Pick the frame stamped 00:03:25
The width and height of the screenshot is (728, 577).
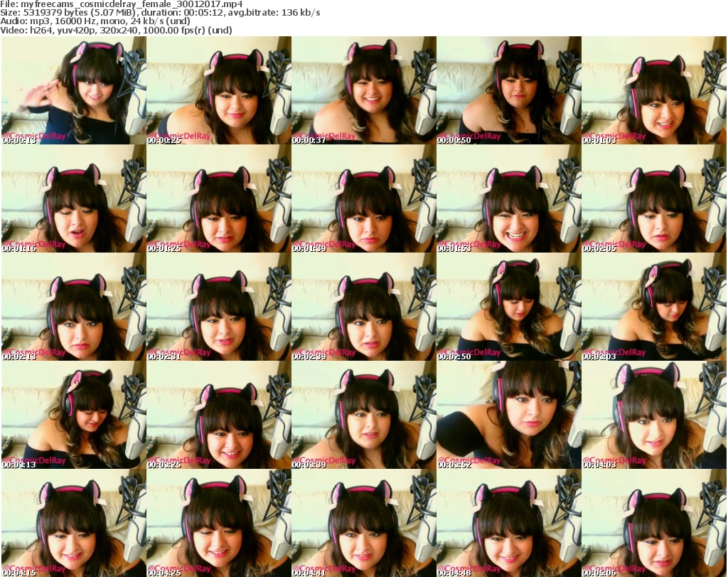point(219,415)
